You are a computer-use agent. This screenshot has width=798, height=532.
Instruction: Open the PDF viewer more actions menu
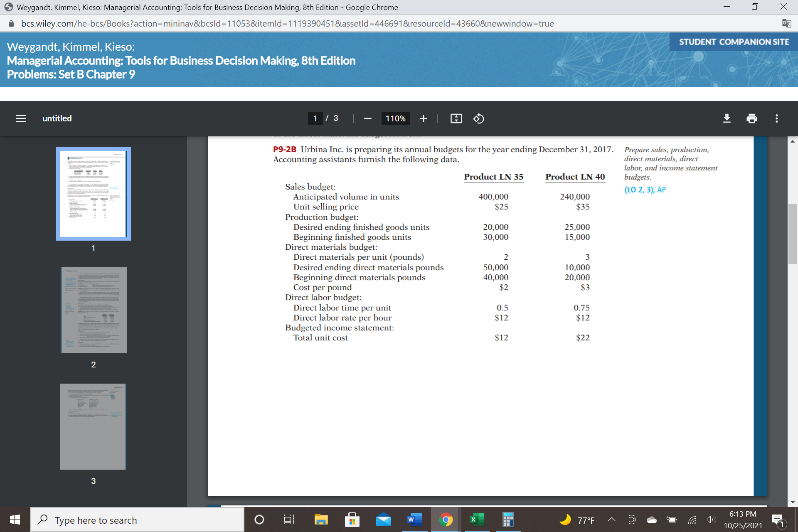776,118
